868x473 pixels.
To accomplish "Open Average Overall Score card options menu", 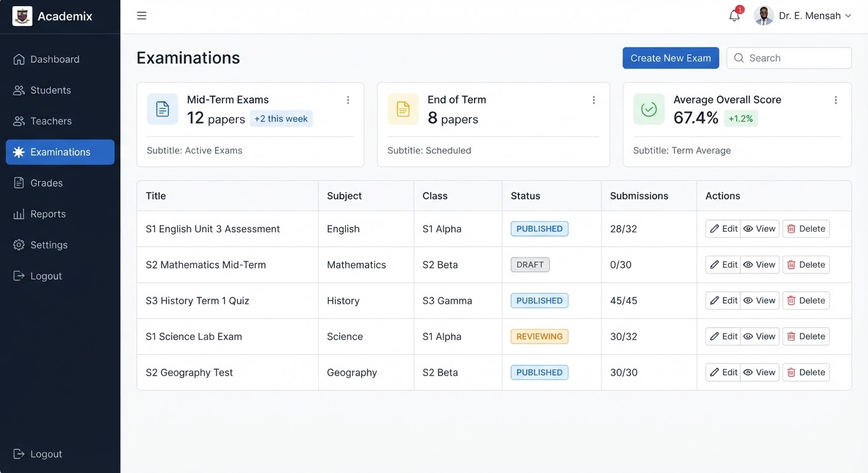I will (836, 100).
